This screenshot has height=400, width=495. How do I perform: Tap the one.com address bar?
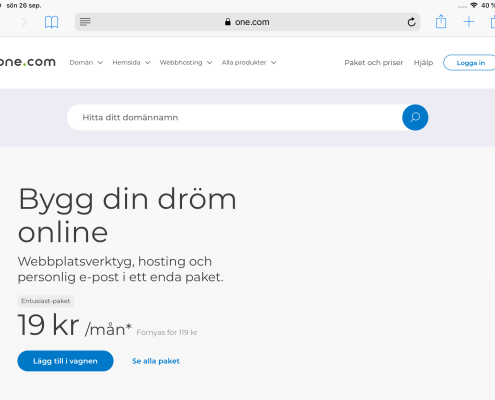247,22
